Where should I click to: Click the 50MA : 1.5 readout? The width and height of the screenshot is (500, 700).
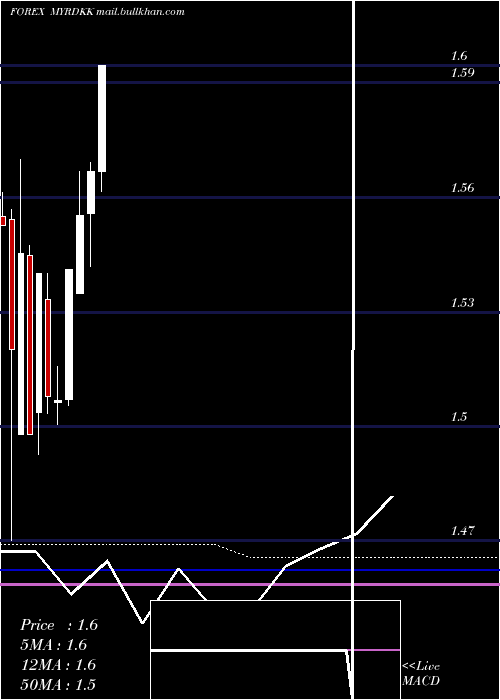click(x=59, y=684)
